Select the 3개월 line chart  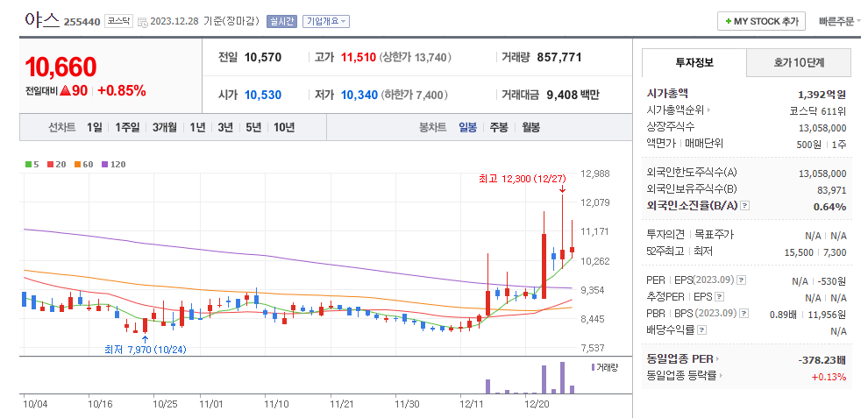click(x=165, y=127)
